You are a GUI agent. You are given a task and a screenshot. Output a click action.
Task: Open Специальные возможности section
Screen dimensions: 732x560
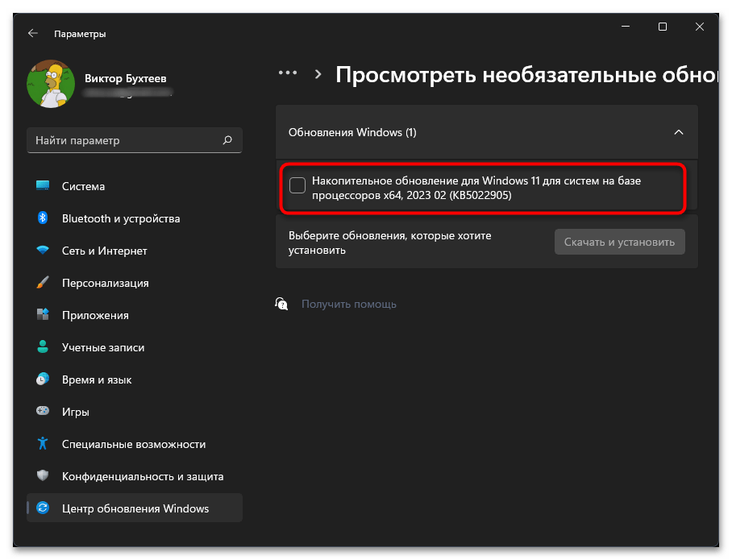(x=135, y=444)
